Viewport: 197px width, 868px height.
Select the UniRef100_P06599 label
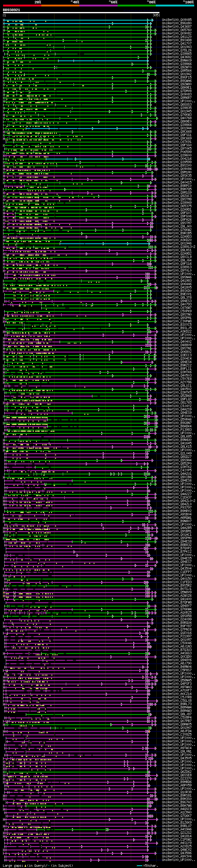177,152
